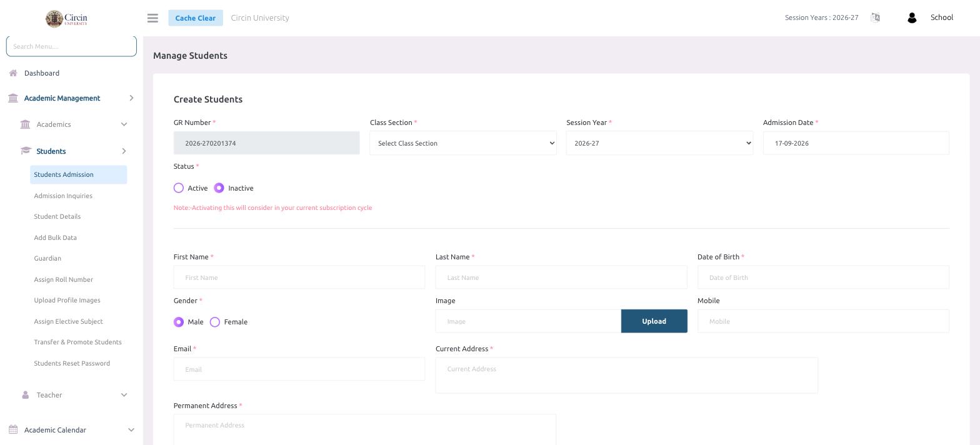The height and width of the screenshot is (445, 980).
Task: Expand the Academics submenu chevron
Action: (x=124, y=124)
